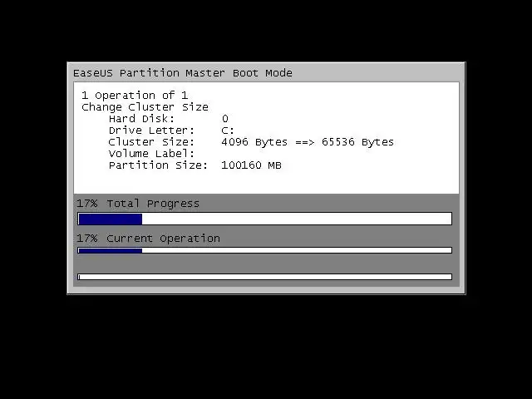The image size is (532, 399).
Task: Click the '100160 MB' partition size value
Action: (251, 165)
